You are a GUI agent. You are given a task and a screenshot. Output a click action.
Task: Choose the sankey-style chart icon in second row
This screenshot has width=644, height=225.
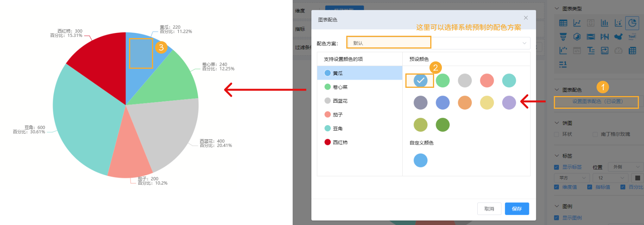591,37
